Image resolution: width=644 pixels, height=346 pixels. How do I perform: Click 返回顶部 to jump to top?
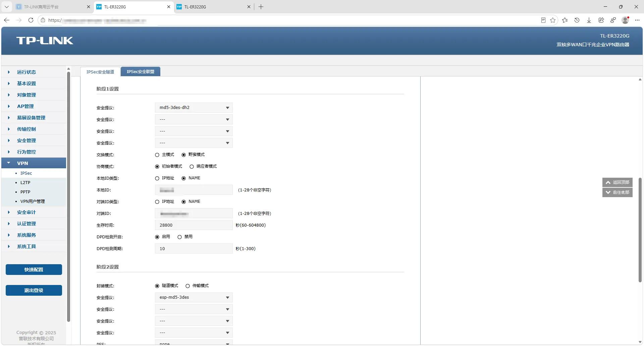click(618, 182)
